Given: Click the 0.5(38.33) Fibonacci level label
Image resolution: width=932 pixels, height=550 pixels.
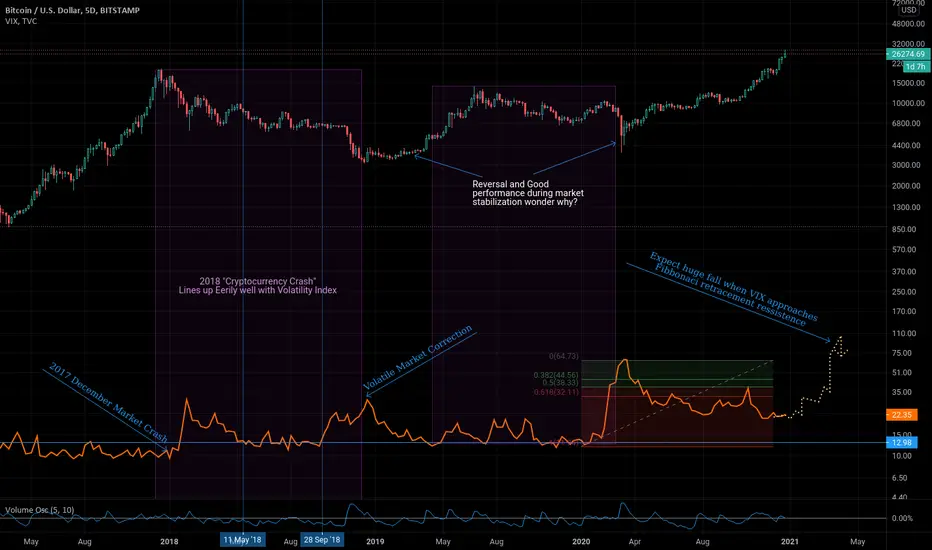Looking at the screenshot, I should coord(560,383).
